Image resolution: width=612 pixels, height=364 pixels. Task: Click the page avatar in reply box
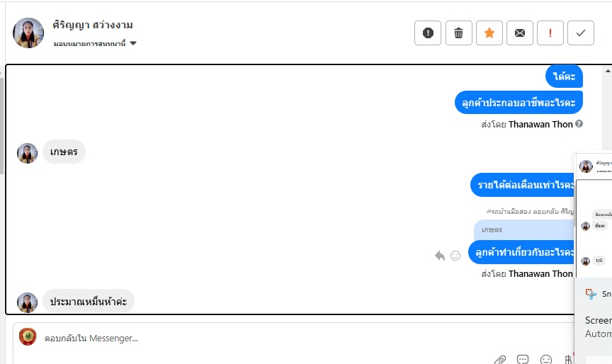pos(28,337)
